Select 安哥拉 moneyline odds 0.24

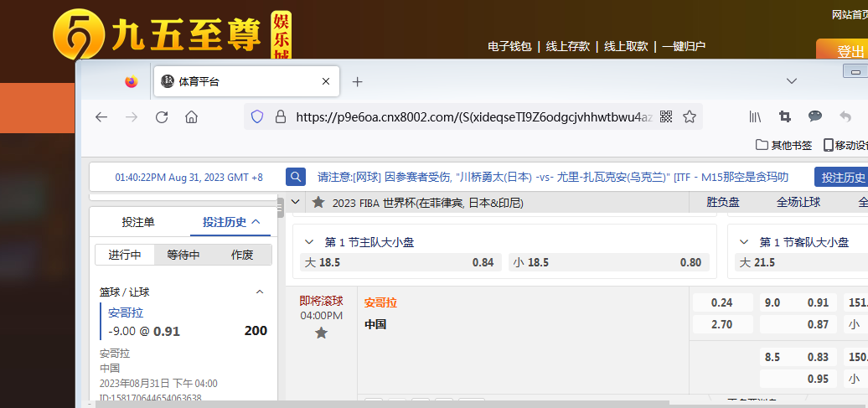pyautogui.click(x=722, y=302)
